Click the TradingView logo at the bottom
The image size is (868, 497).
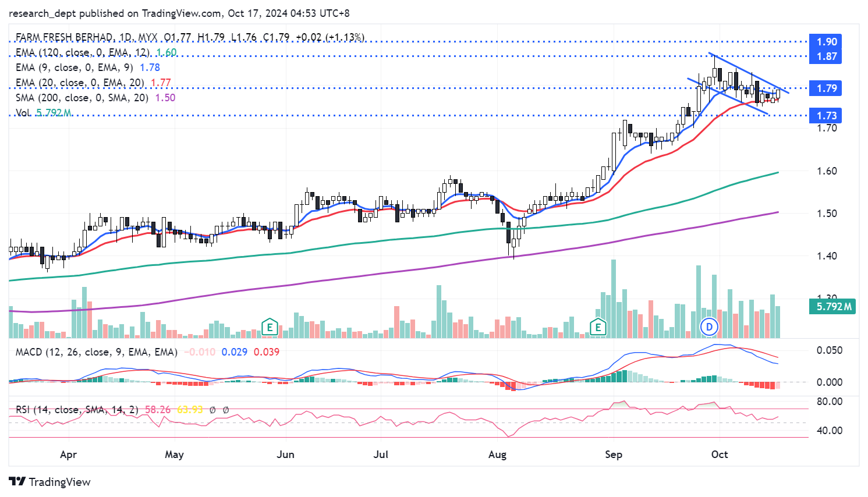(x=50, y=482)
